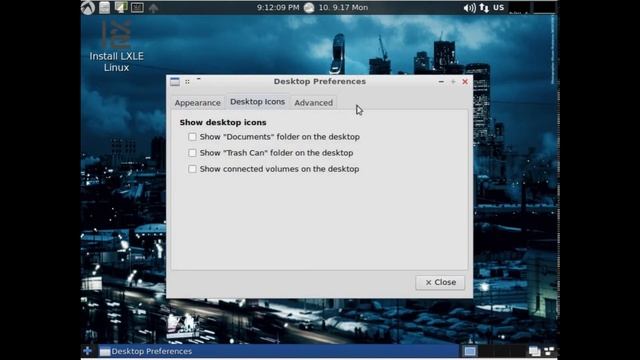Image resolution: width=640 pixels, height=360 pixels.
Task: Click the green monitor panel launcher
Action: point(121,7)
